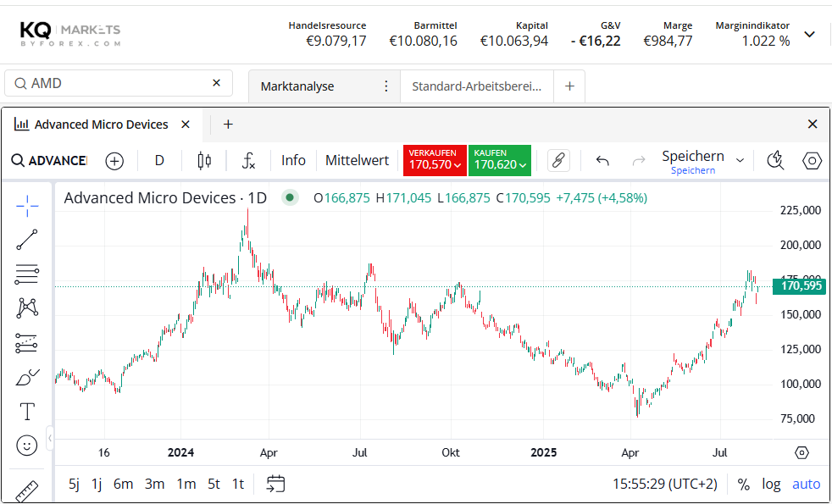Close the chart panel
Image resolution: width=832 pixels, height=504 pixels.
point(813,125)
